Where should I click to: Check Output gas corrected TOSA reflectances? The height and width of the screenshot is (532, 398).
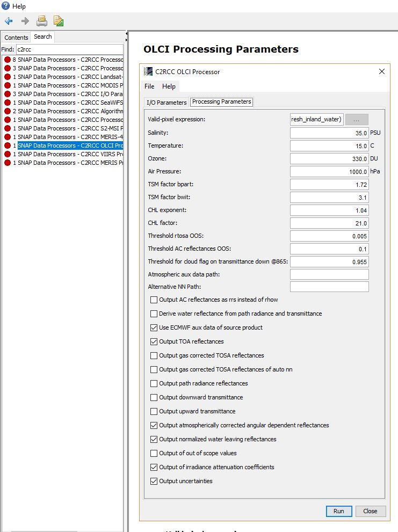click(x=154, y=355)
